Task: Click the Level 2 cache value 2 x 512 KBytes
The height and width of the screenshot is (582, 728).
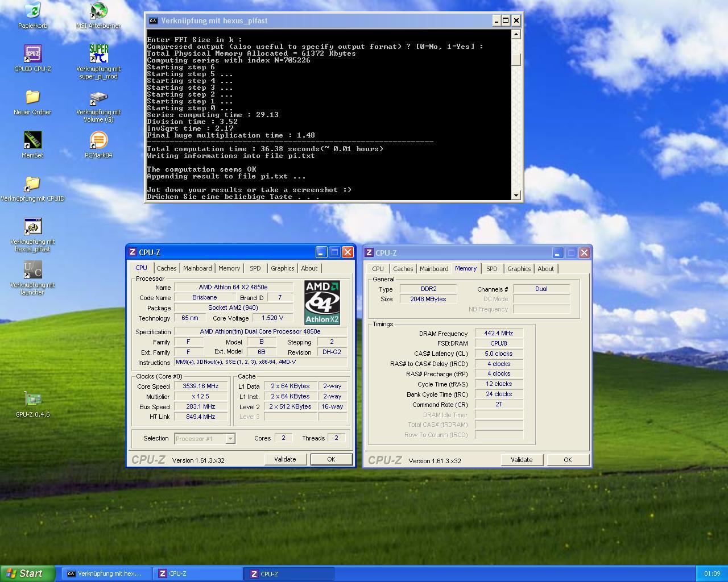Action: pyautogui.click(x=290, y=407)
